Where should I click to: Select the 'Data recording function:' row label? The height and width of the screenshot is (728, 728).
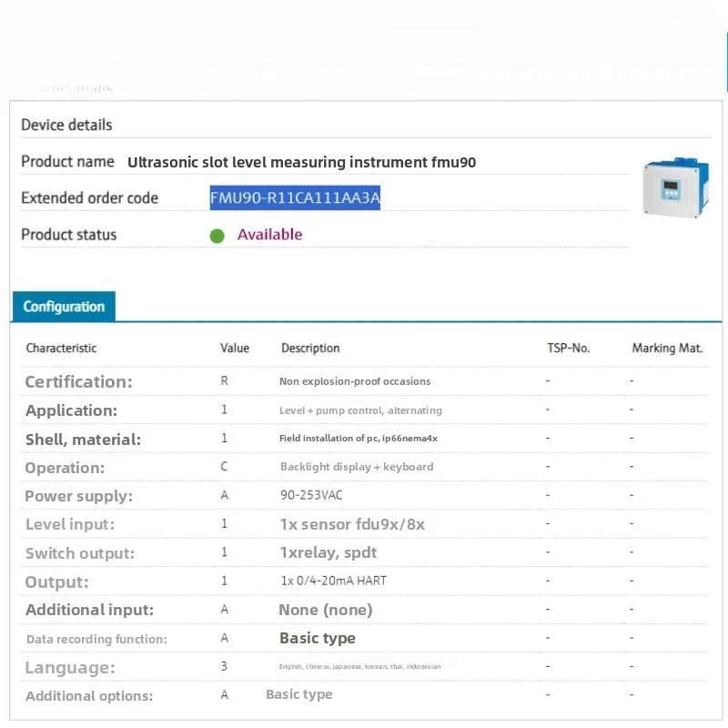(96, 640)
